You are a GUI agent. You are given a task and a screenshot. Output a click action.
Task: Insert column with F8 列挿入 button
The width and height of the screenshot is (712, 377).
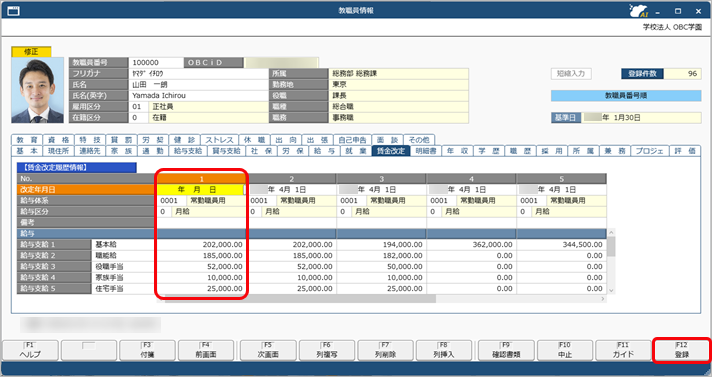(444, 350)
